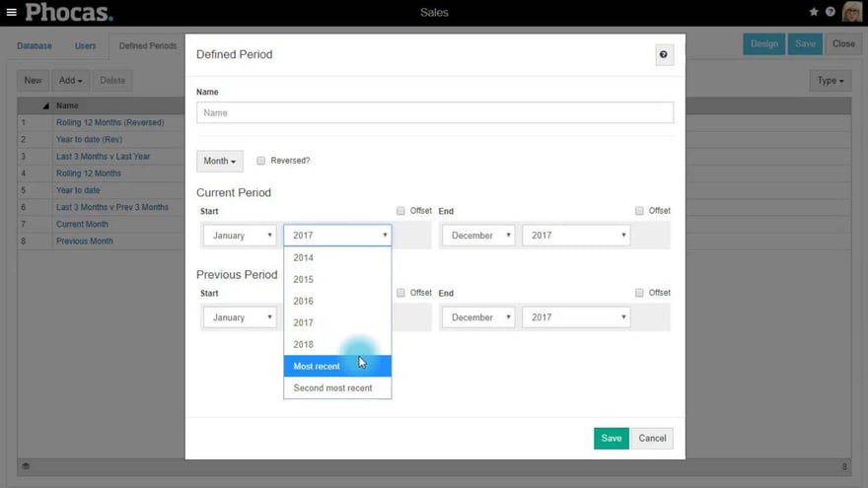The height and width of the screenshot is (488, 868).
Task: Click the top-right Save button
Action: click(805, 44)
